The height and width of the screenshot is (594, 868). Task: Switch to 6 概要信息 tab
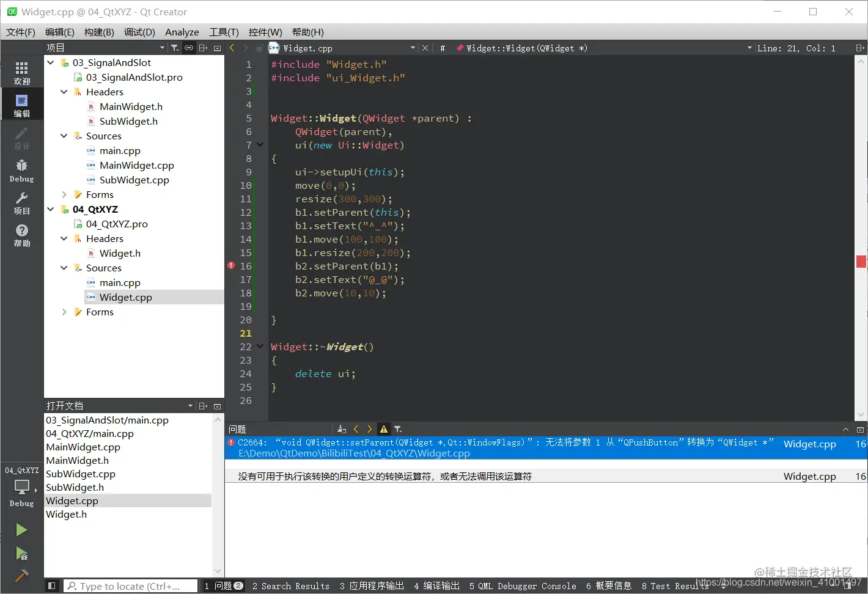point(609,586)
